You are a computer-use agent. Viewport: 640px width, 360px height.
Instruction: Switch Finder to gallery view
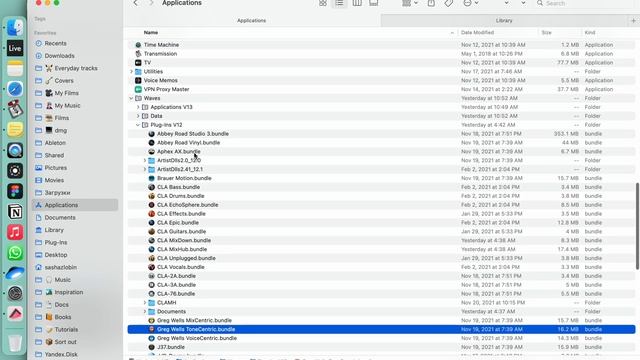coord(373,3)
